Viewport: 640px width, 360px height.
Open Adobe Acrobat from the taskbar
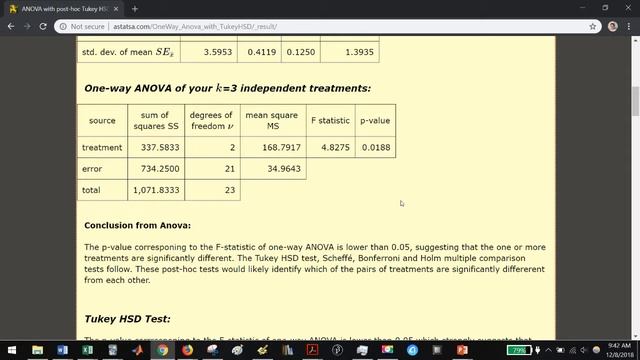[313, 350]
